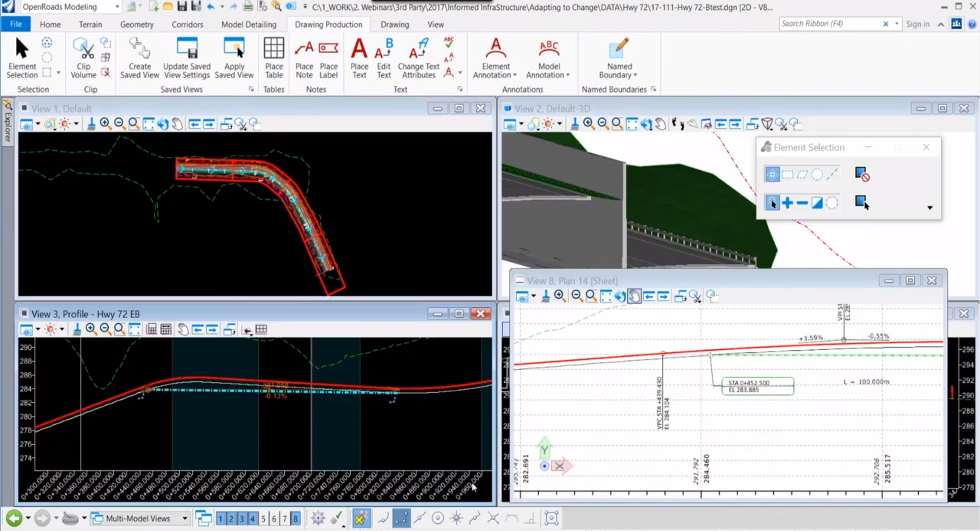The image size is (980, 531).
Task: Click Apply Saved View tool
Action: coord(234,58)
